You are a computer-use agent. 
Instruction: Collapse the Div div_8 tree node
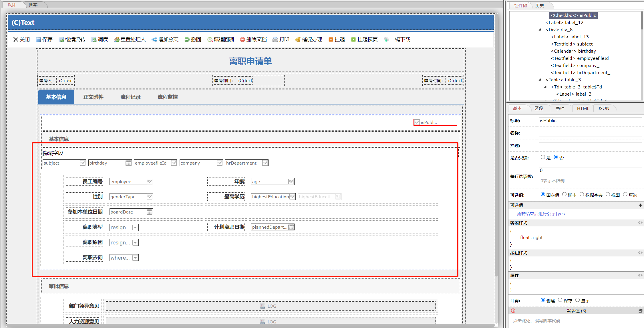click(540, 30)
